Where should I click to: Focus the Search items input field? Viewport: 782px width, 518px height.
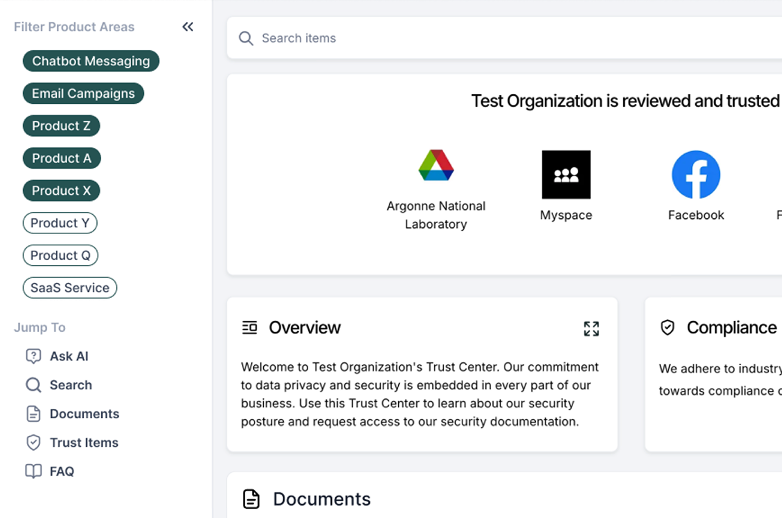(x=504, y=38)
